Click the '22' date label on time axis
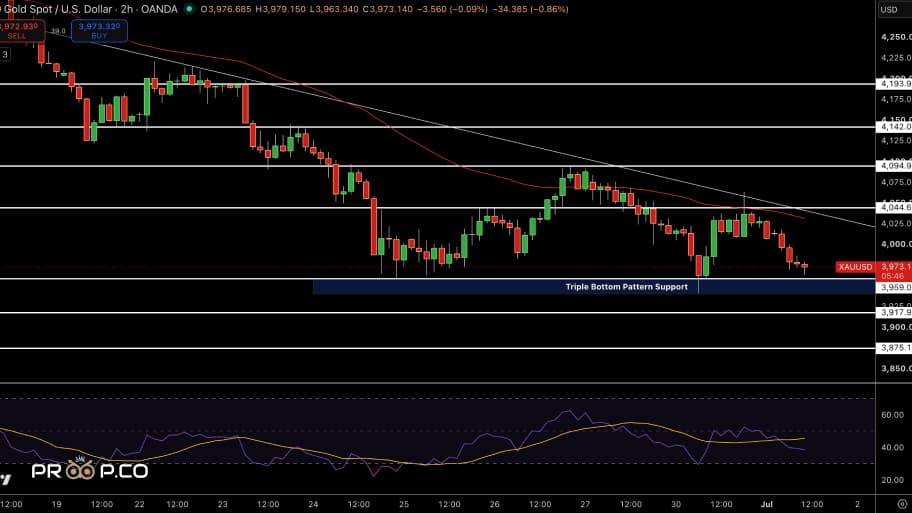The image size is (912, 513). (x=139, y=504)
